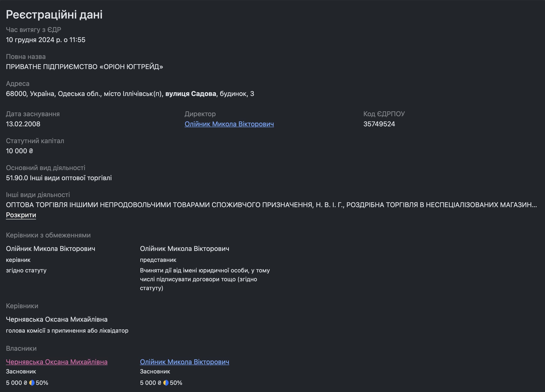
Task: Click the statutory capital value 10 000 ₴
Action: point(19,151)
